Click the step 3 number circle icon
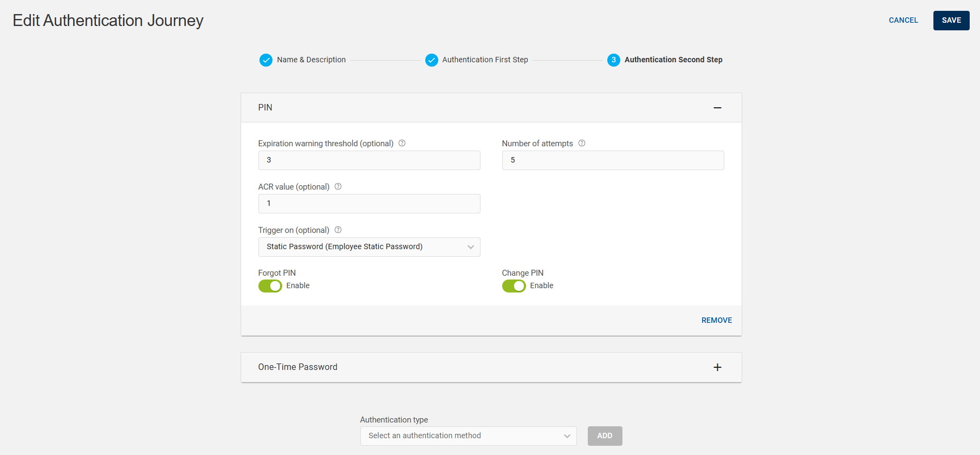 (x=614, y=60)
